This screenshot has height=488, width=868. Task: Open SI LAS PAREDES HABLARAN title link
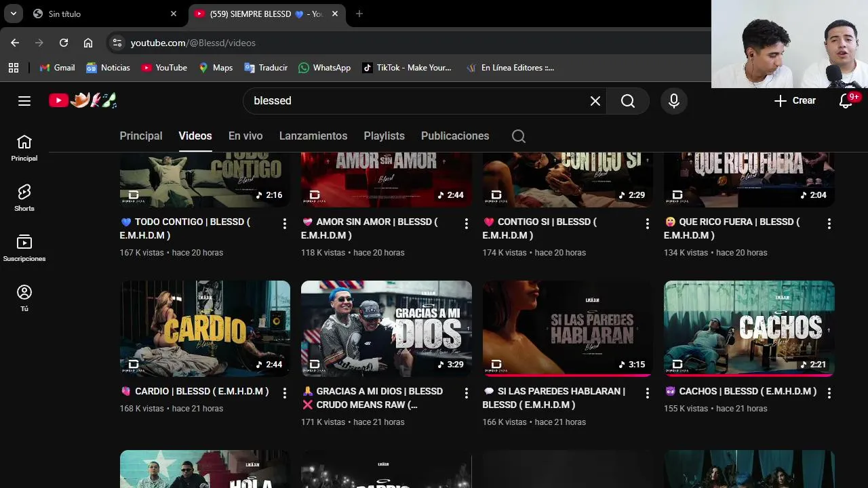pyautogui.click(x=554, y=398)
